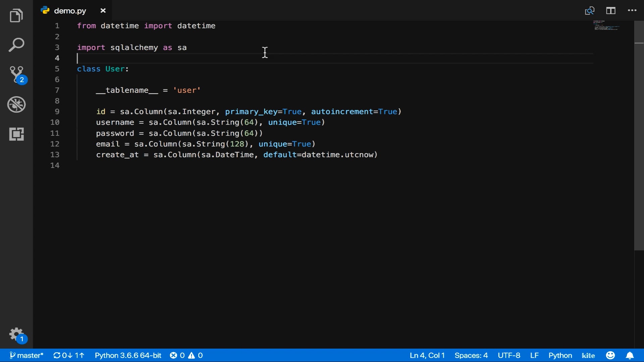Viewport: 644px width, 362px height.
Task: Split the editor
Action: 610,10
